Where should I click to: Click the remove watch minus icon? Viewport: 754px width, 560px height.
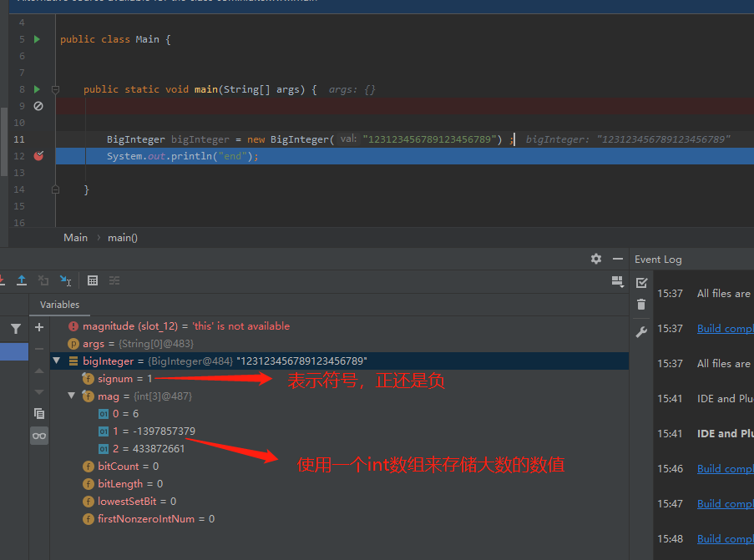pos(39,349)
